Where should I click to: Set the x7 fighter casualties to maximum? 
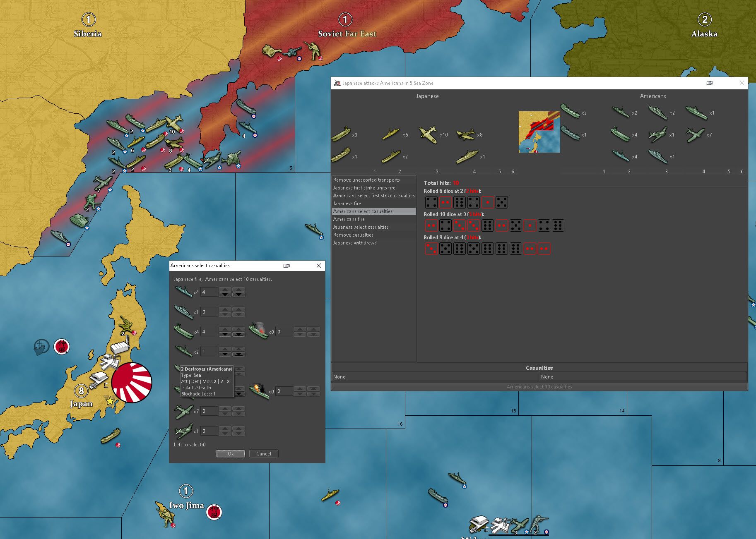pos(238,409)
